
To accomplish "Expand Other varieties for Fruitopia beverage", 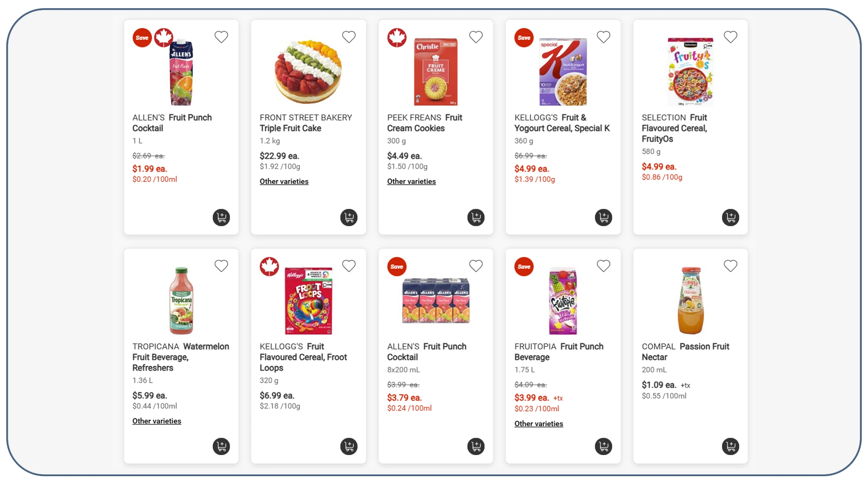I will (538, 423).
